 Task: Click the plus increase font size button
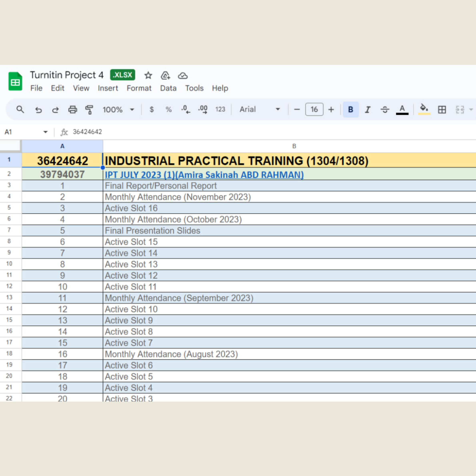pyautogui.click(x=331, y=109)
